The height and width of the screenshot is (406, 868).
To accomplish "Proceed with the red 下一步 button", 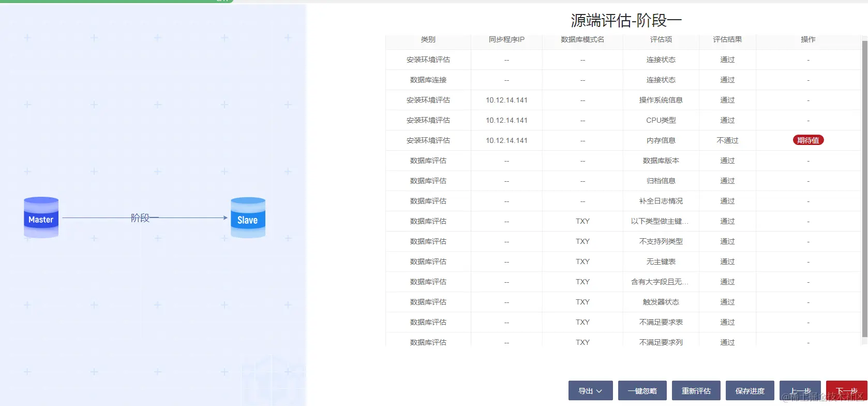I will [846, 391].
